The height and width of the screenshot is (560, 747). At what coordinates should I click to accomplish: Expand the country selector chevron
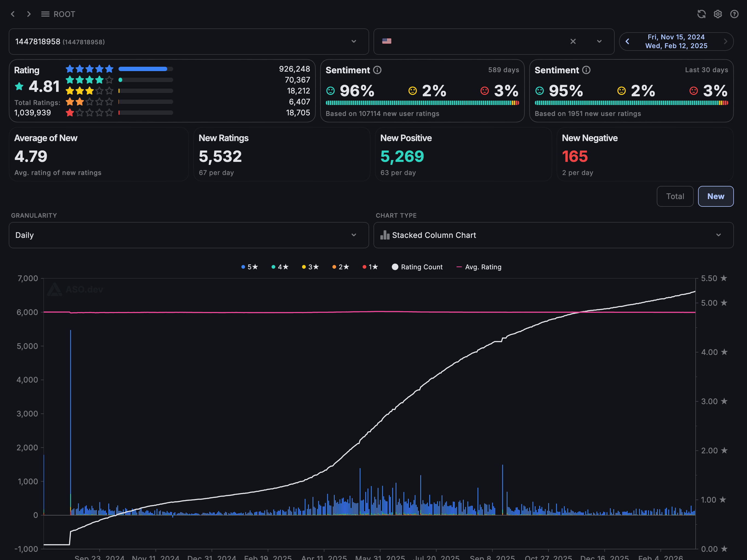tap(599, 41)
